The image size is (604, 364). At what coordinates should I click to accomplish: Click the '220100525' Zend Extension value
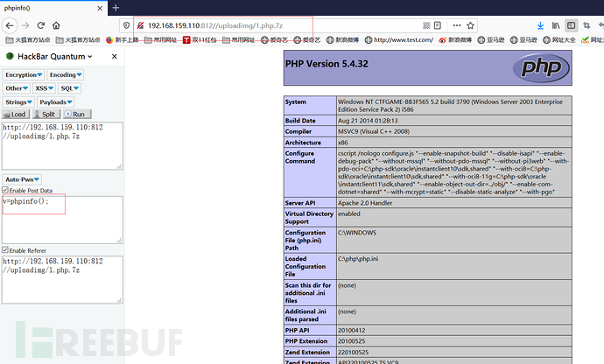pyautogui.click(x=353, y=353)
